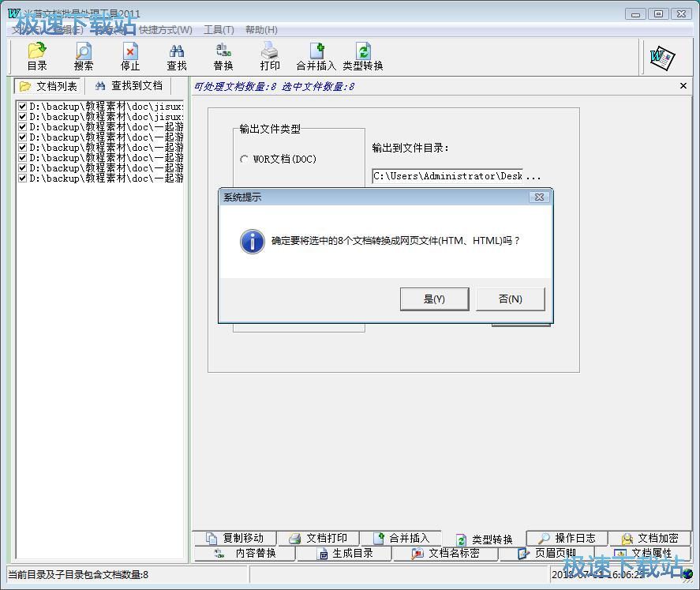Open the 操作日志 bottom tab

click(x=567, y=538)
